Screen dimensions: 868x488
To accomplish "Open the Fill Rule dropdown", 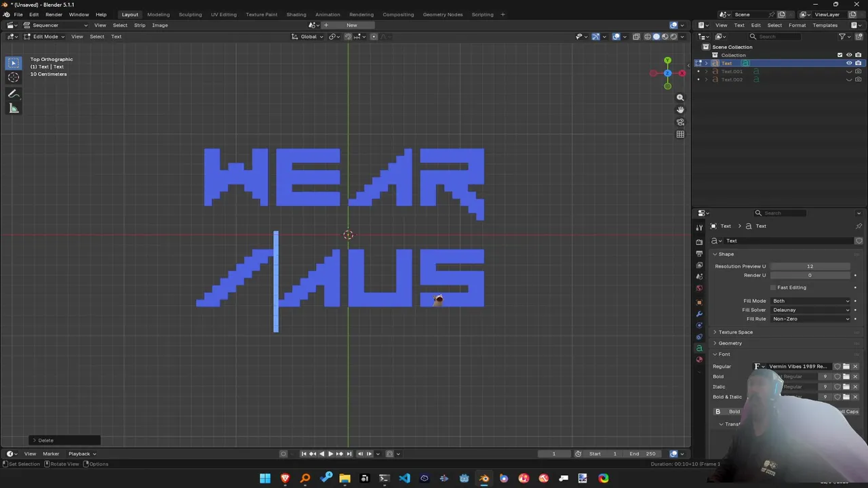I will point(810,319).
